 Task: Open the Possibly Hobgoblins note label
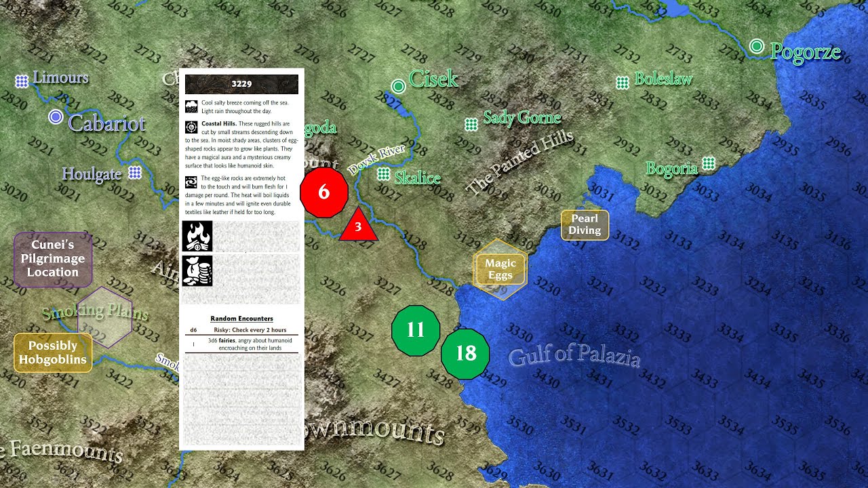(x=53, y=352)
